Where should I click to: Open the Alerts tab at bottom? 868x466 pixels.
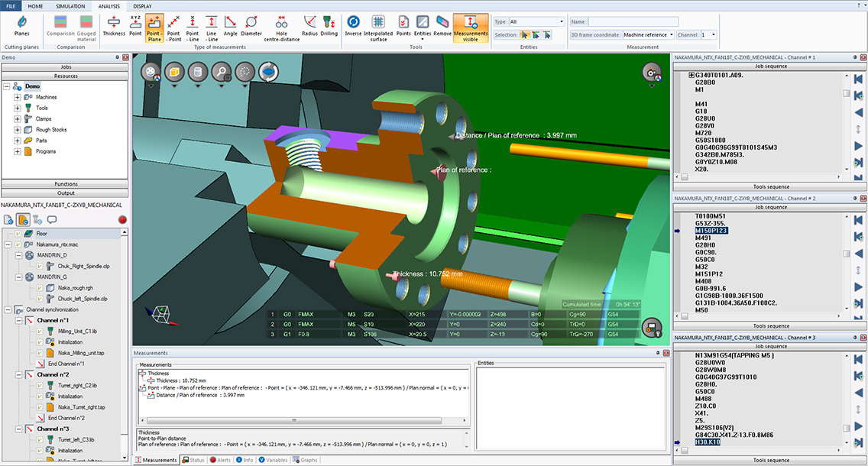click(x=219, y=460)
